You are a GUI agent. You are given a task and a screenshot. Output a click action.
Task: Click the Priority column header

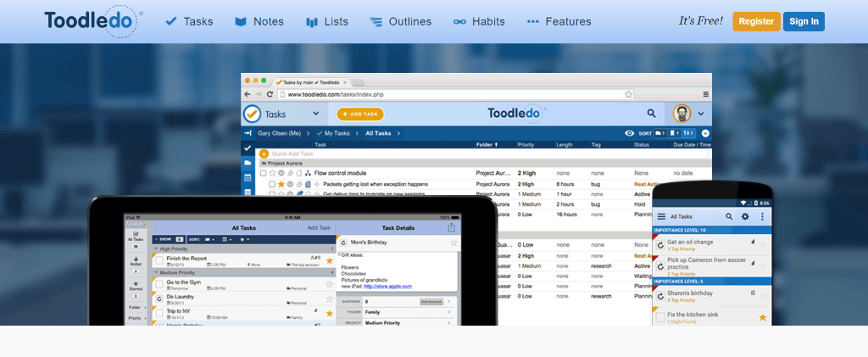point(526,144)
